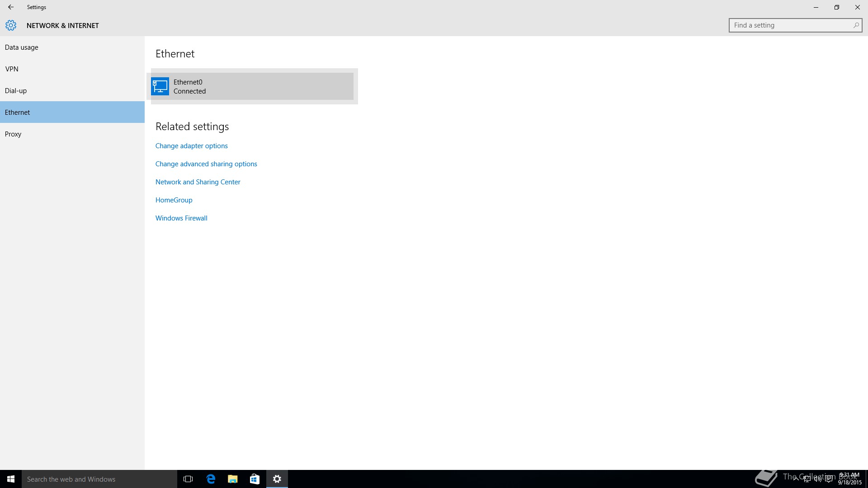The image size is (868, 488).
Task: Open Network and Sharing Center link
Action: point(198,182)
